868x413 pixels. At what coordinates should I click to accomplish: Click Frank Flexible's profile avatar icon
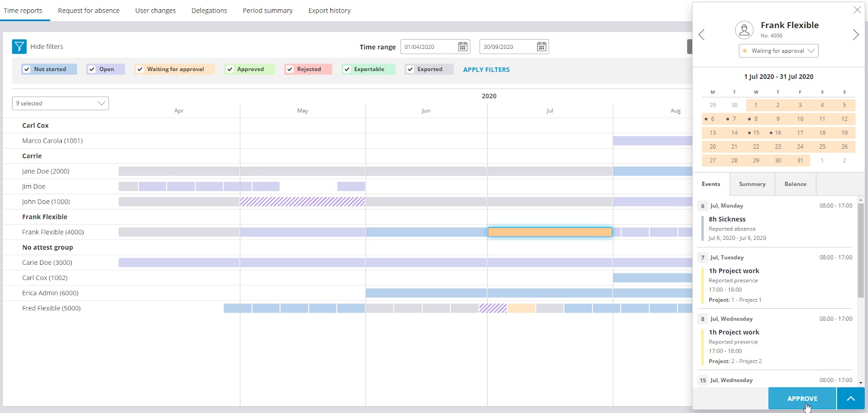744,30
